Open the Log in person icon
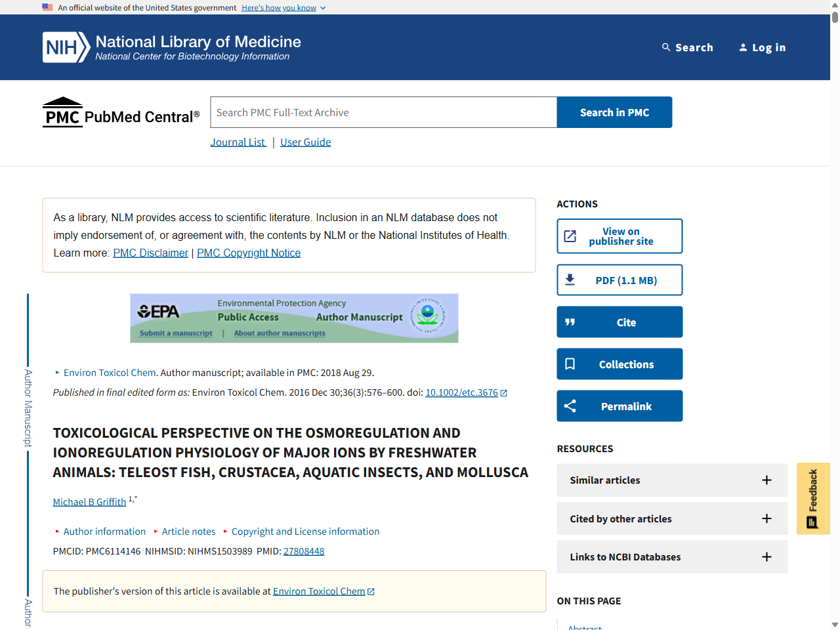The image size is (840, 630). point(743,47)
